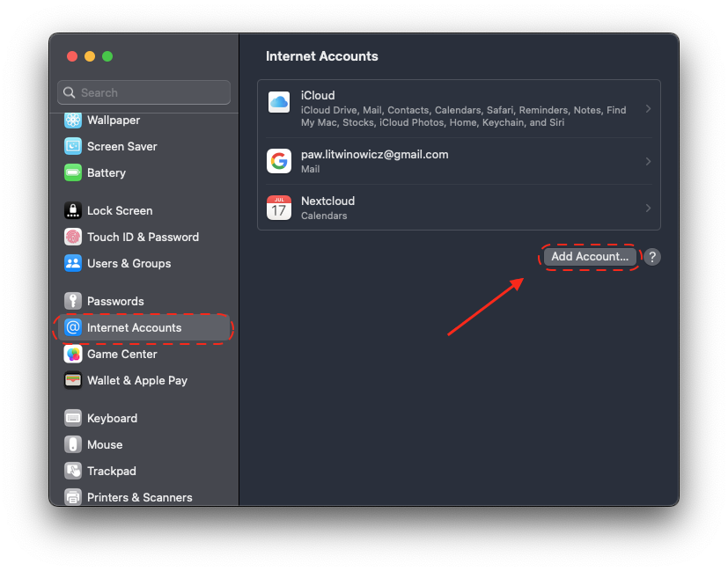The image size is (728, 571).
Task: Open Lock Screen icon in sidebar
Action: pyautogui.click(x=73, y=211)
